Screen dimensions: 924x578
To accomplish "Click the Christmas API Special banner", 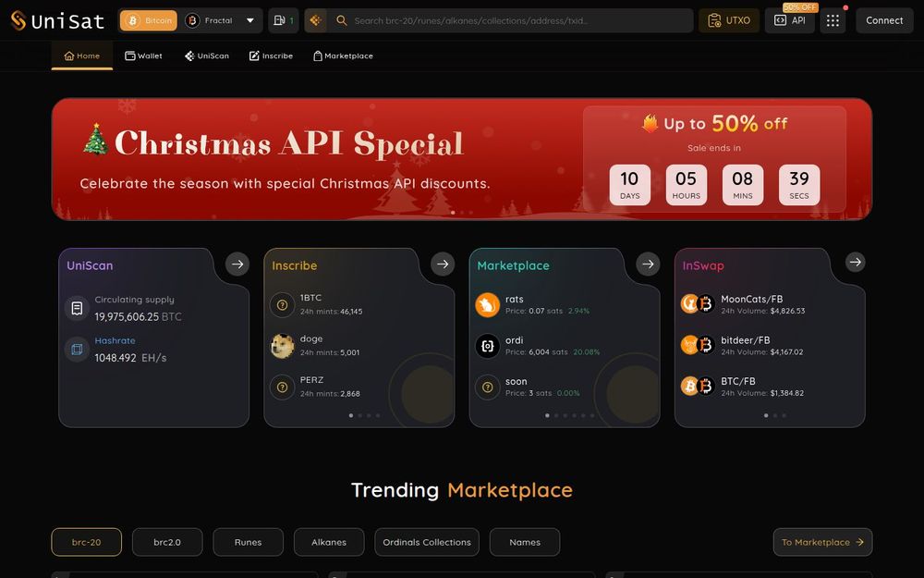I will click(461, 159).
